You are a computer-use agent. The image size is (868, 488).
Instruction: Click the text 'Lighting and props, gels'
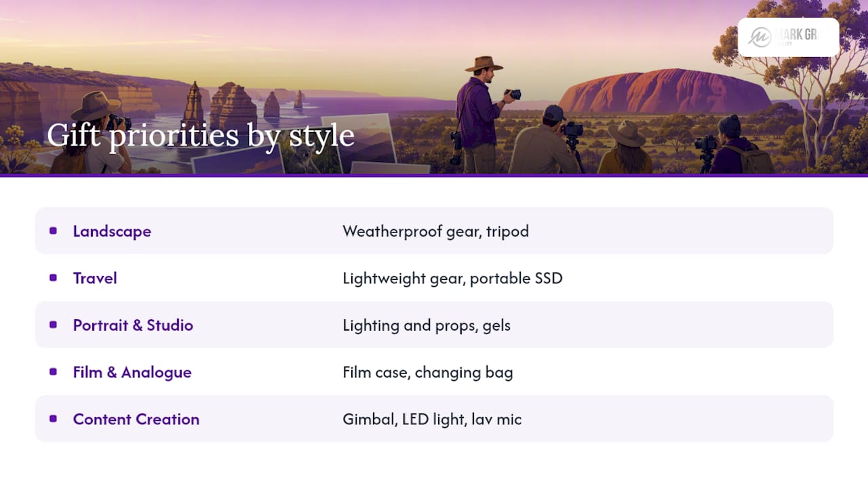click(427, 325)
